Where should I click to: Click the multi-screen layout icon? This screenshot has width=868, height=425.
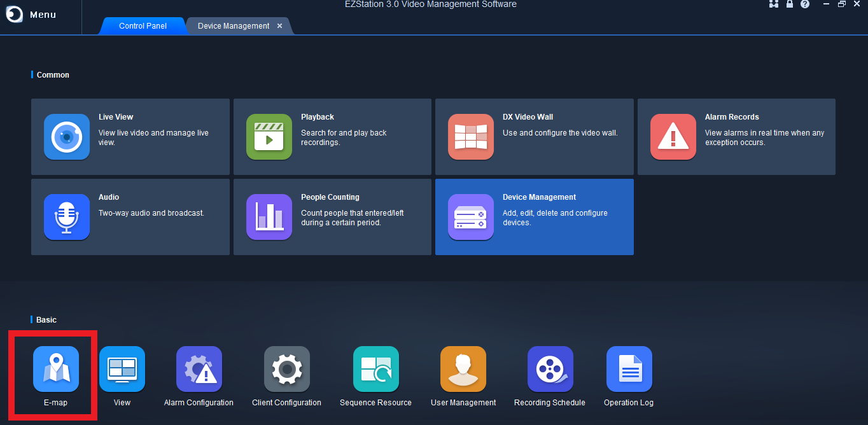[774, 4]
